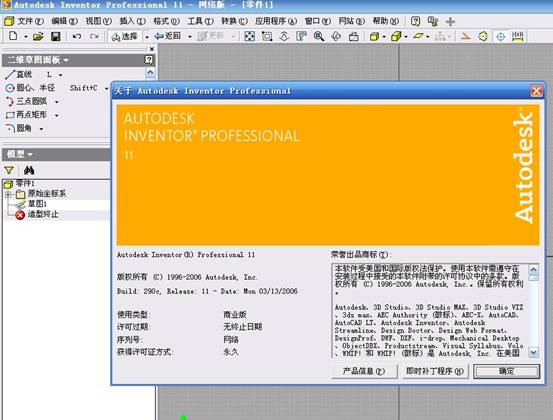Expand the 原始坐标系 folder node
Image resolution: width=553 pixels, height=420 pixels.
tap(8, 194)
